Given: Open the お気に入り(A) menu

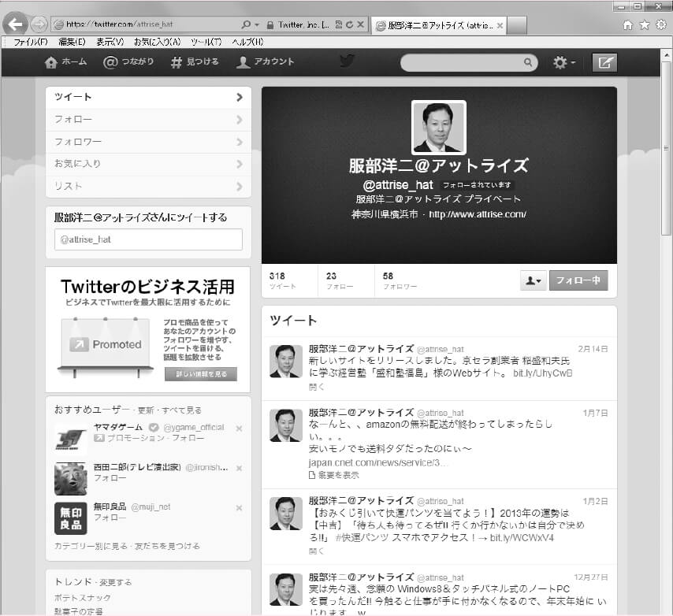Looking at the screenshot, I should [157, 42].
